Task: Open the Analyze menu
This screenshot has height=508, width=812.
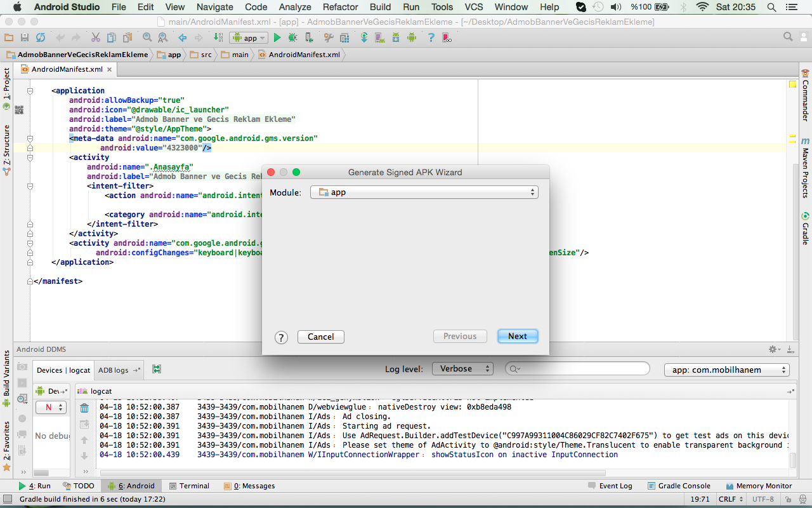Action: pyautogui.click(x=295, y=7)
